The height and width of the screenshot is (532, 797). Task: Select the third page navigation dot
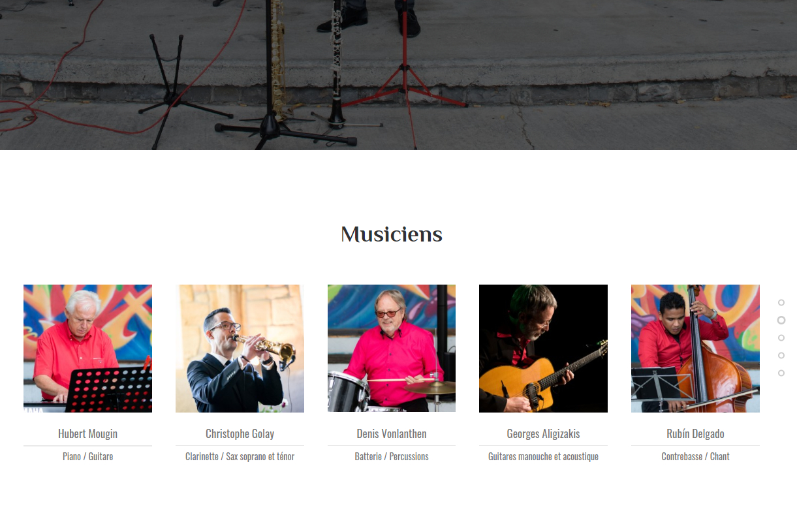point(781,337)
